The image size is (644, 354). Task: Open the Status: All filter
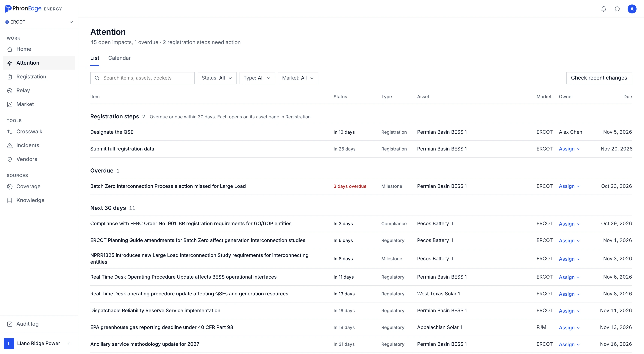pyautogui.click(x=217, y=78)
